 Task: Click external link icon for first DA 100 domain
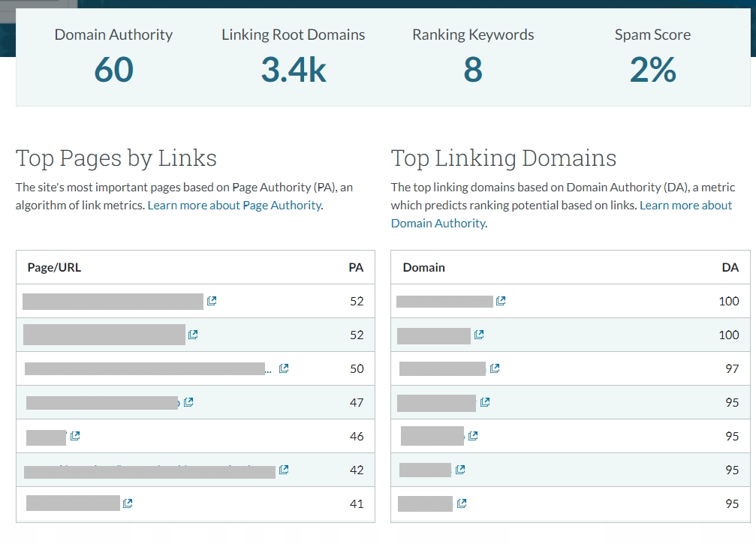coord(501,301)
